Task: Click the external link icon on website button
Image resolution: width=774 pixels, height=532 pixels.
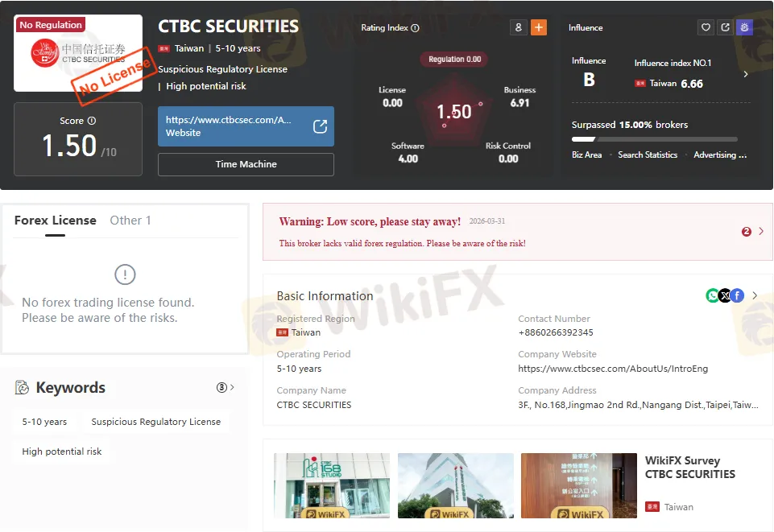Action: [x=320, y=126]
